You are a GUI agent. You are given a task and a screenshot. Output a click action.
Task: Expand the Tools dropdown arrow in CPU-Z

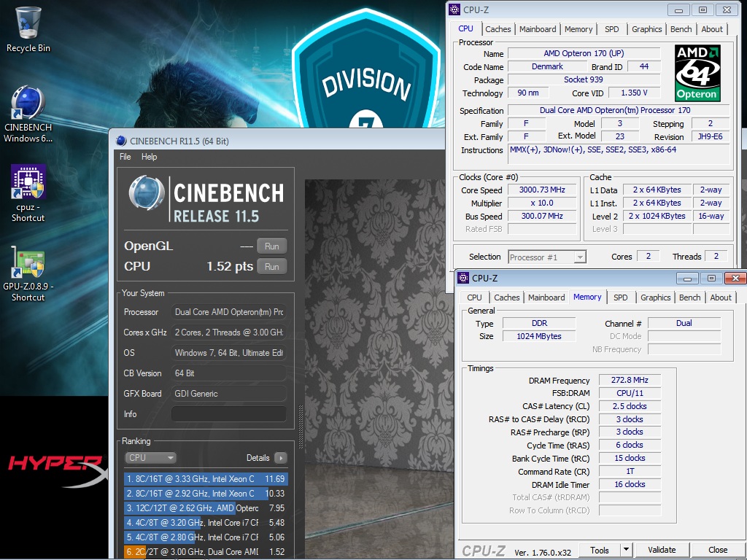pos(626,550)
